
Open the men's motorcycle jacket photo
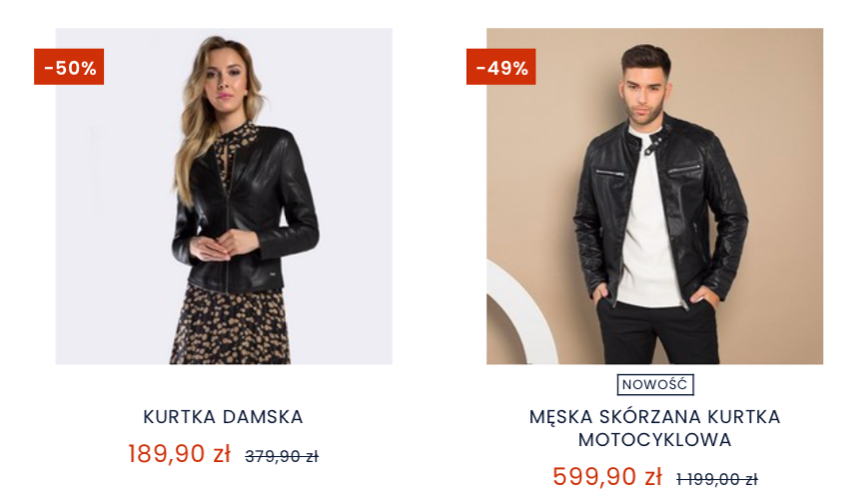(654, 196)
